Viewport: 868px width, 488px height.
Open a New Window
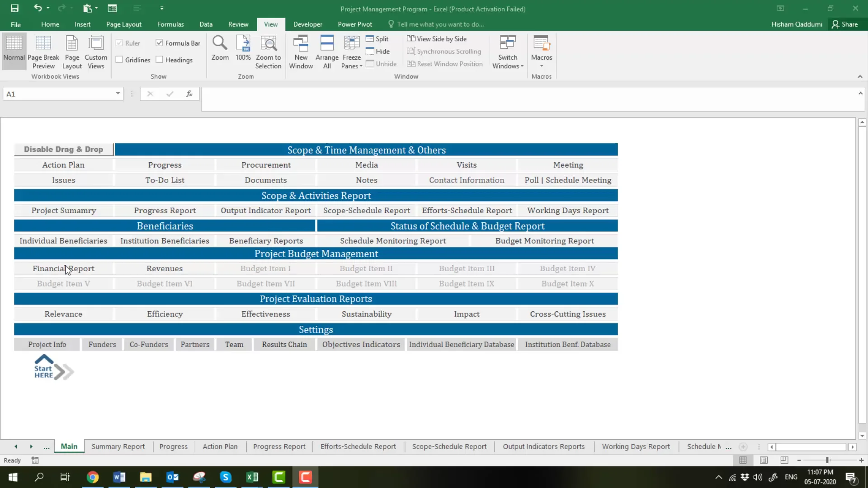301,52
